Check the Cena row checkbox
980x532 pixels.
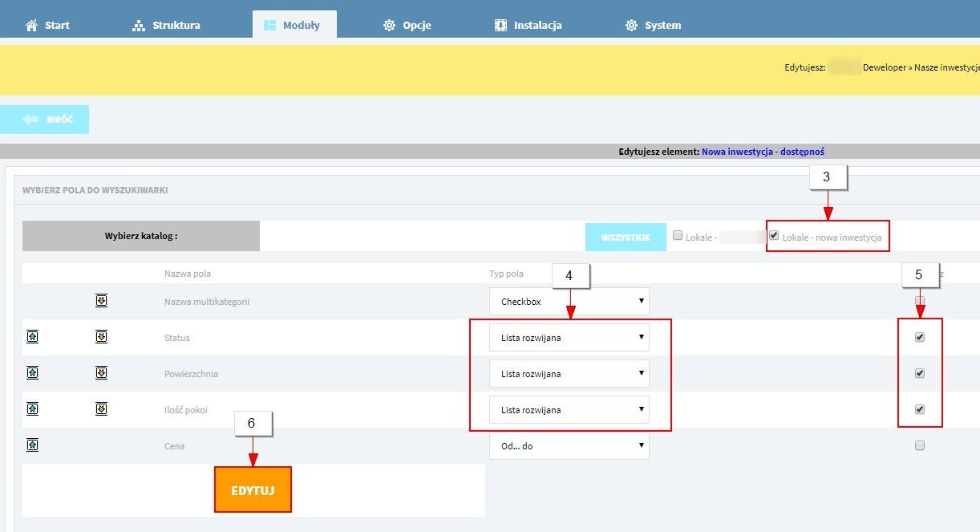coord(920,445)
